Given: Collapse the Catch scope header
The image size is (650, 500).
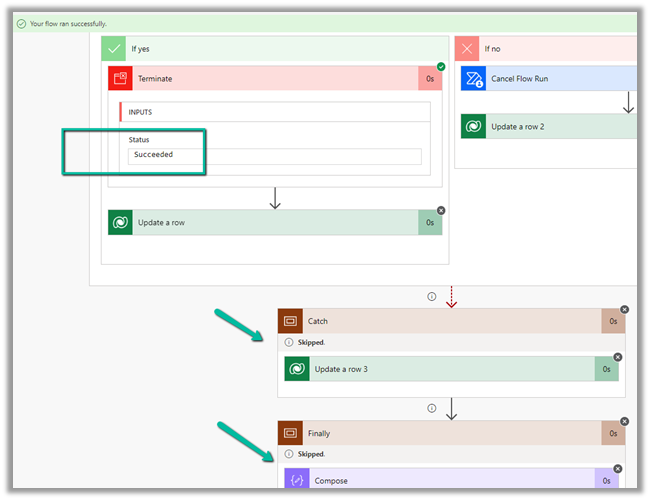Looking at the screenshot, I should pos(451,321).
